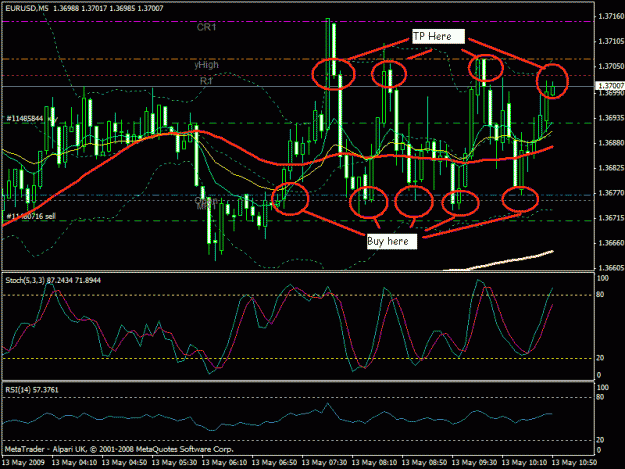Click the RSI panel 20 scale value
The height and width of the screenshot is (469, 625).
tap(600, 440)
